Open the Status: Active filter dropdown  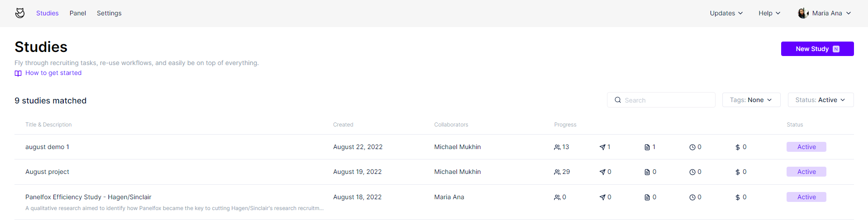(821, 100)
